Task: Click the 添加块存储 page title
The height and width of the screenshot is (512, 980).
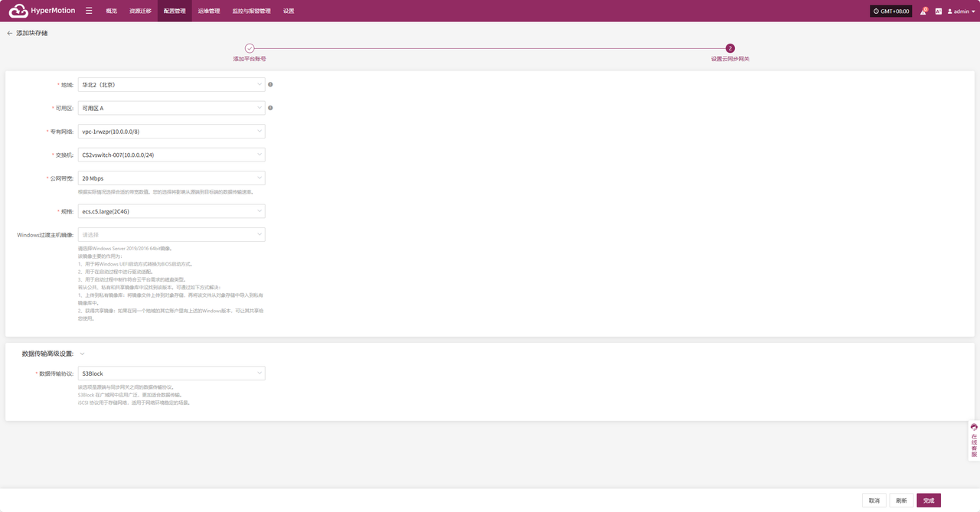Action: coord(32,34)
